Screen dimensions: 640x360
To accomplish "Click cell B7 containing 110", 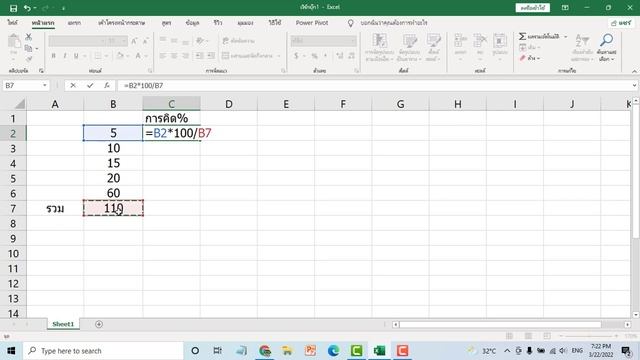I will point(113,208).
